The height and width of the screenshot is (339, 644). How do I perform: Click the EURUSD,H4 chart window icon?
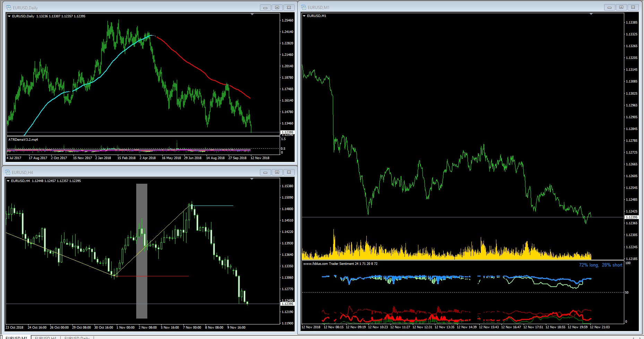pos(8,172)
